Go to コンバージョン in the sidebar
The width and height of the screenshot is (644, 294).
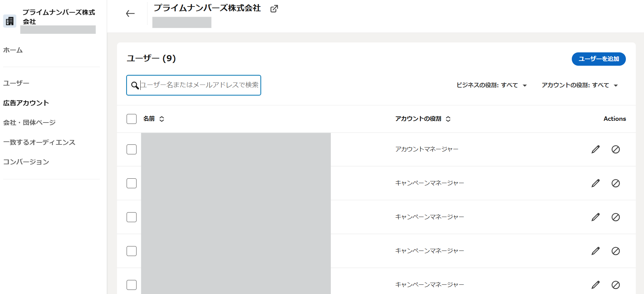[x=26, y=162]
